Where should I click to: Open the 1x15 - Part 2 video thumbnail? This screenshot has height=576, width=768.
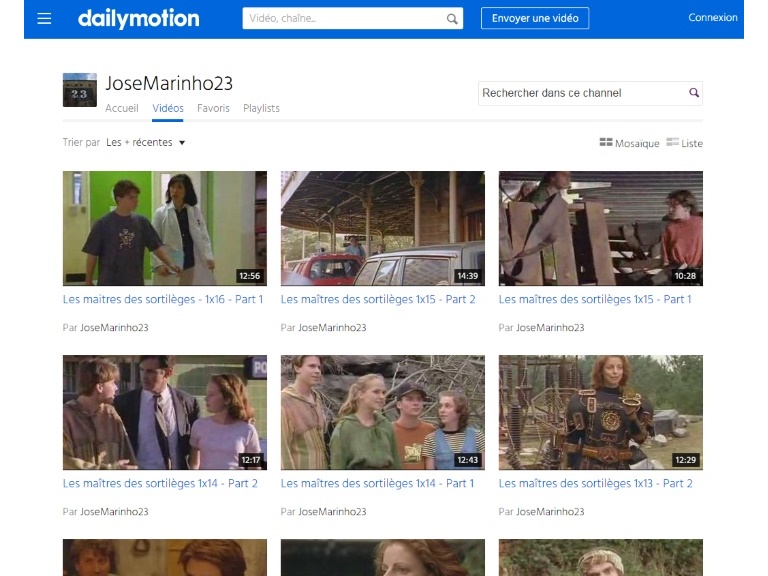pos(383,228)
